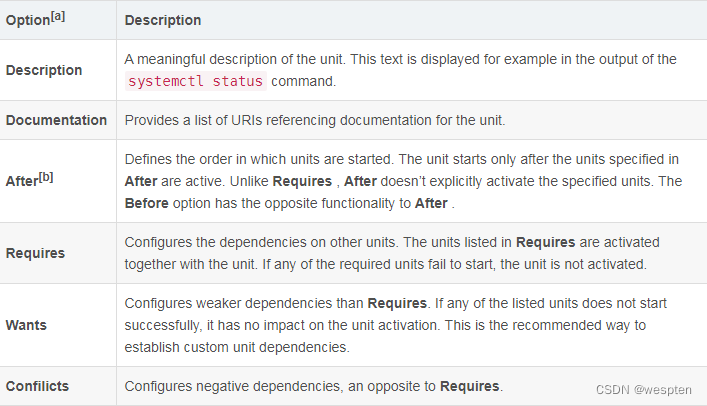
Task: Select the Wants option row label
Action: [26, 325]
